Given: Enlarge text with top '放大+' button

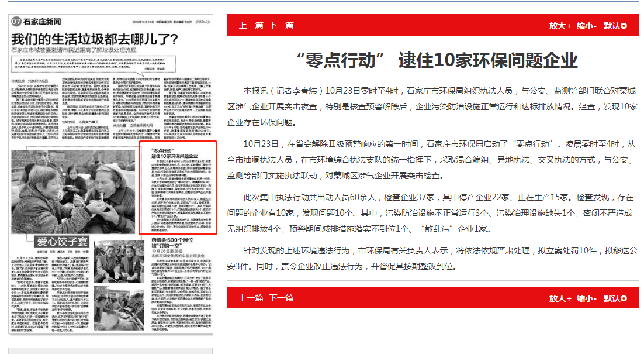Looking at the screenshot, I should [x=560, y=25].
